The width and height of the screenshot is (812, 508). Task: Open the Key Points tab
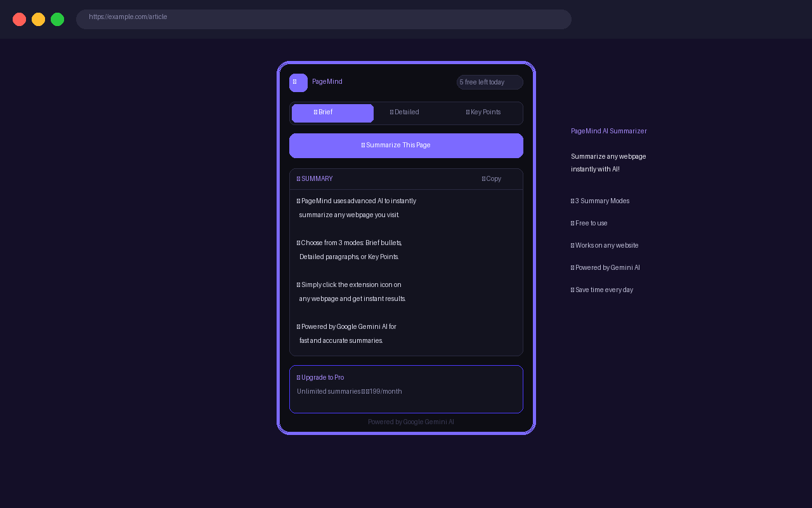483,112
